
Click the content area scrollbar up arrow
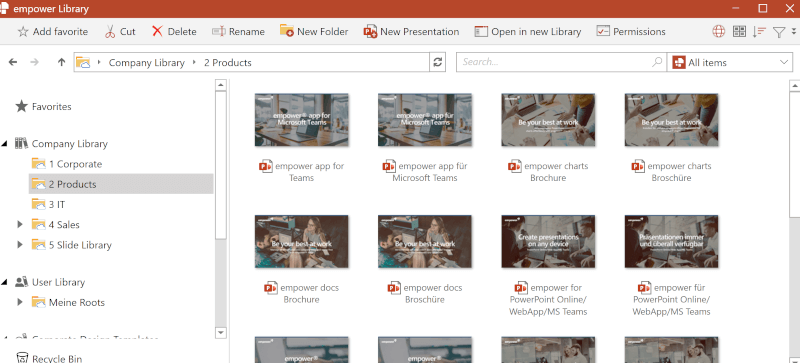[x=794, y=85]
